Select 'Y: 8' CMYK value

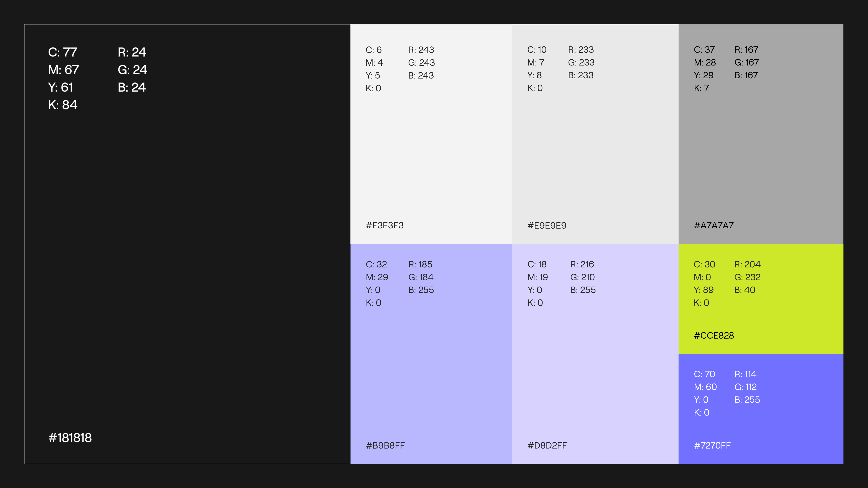(534, 75)
